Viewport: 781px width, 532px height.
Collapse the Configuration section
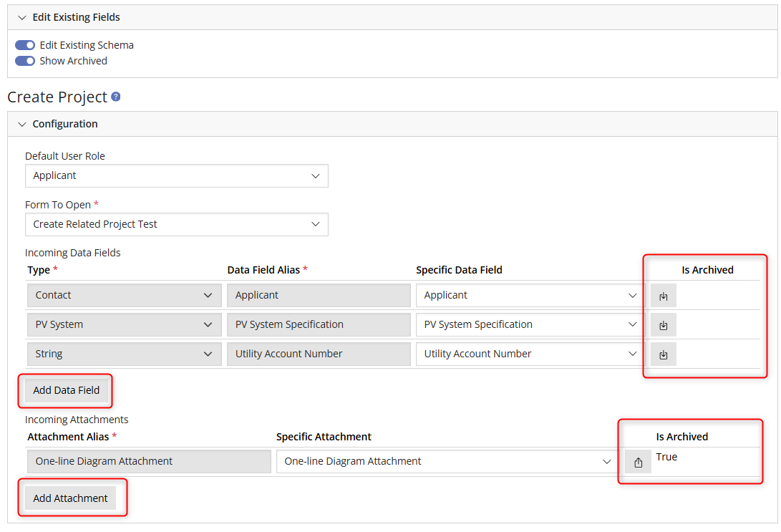coord(22,124)
